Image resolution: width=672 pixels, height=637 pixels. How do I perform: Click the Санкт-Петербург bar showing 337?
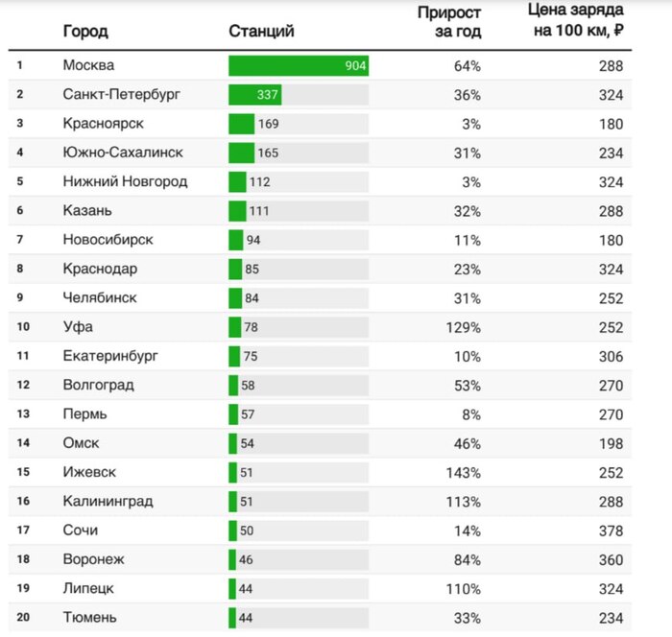[x=255, y=95]
